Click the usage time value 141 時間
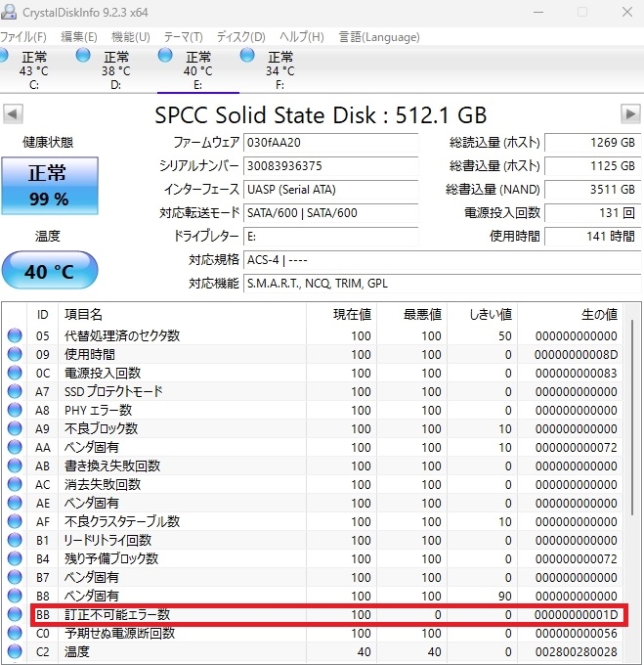This screenshot has height=665, width=644. point(593,237)
